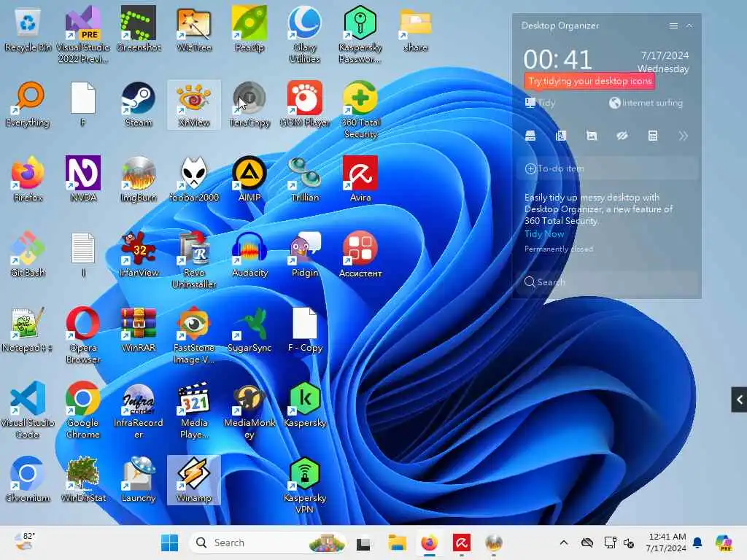Add a To-do item field
747x560 pixels.
point(607,168)
